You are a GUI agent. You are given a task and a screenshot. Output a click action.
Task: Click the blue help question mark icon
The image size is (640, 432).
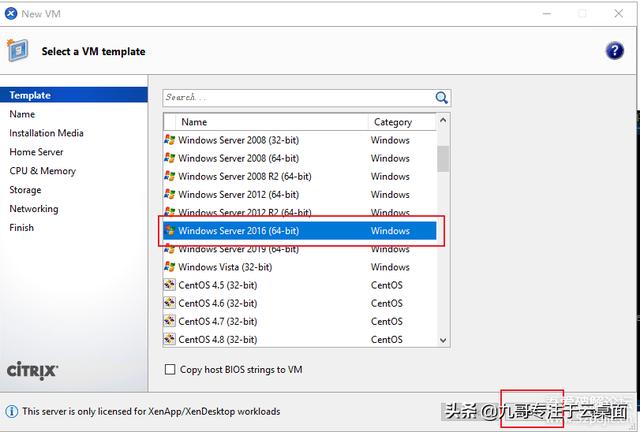pos(615,51)
